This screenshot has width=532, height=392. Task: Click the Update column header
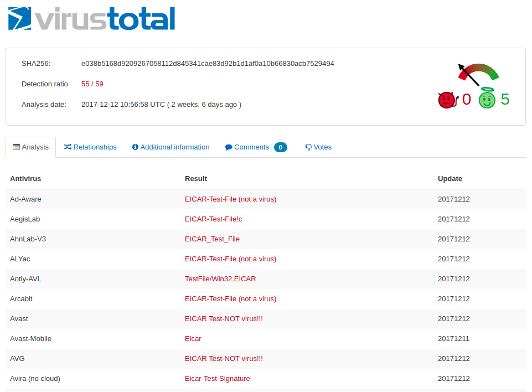(x=450, y=178)
